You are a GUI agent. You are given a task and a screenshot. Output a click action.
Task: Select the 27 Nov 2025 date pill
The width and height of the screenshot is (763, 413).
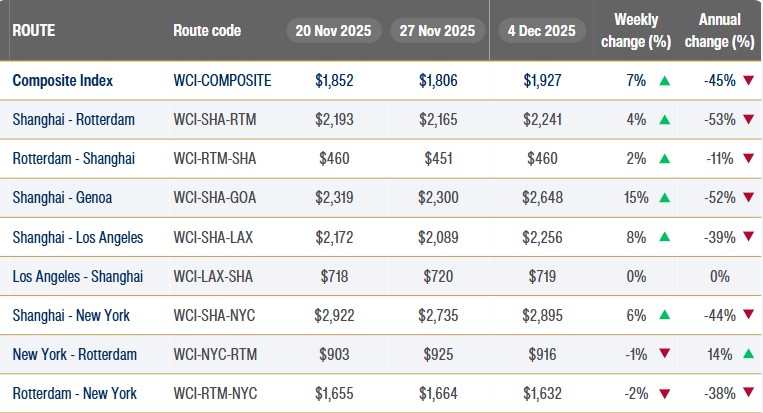tap(437, 30)
